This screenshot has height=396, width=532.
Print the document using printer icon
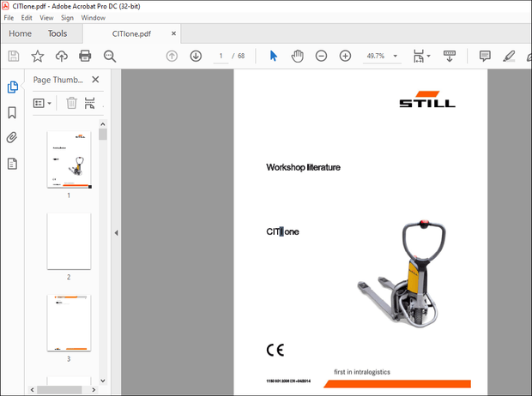coord(85,56)
